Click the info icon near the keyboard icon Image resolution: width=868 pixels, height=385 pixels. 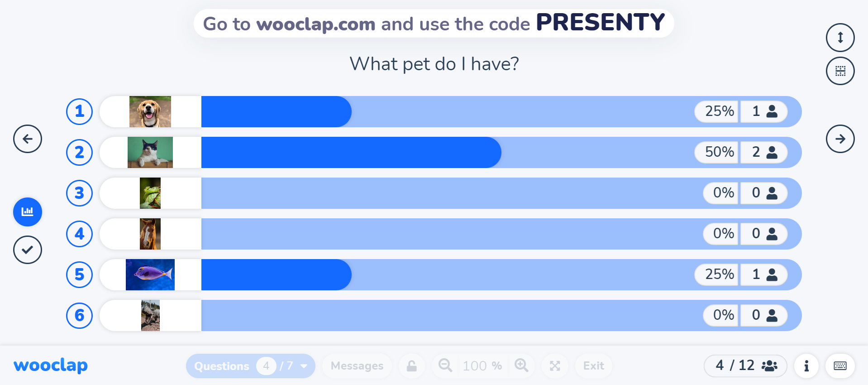tap(806, 366)
